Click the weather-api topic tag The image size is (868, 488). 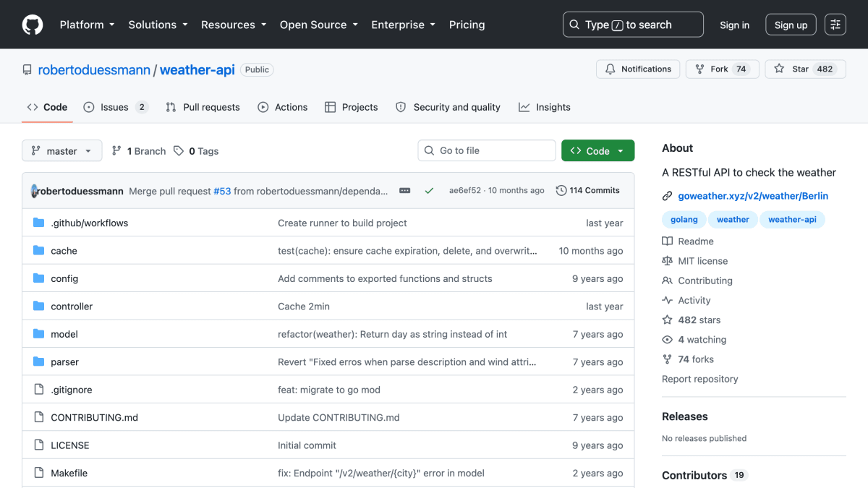792,220
